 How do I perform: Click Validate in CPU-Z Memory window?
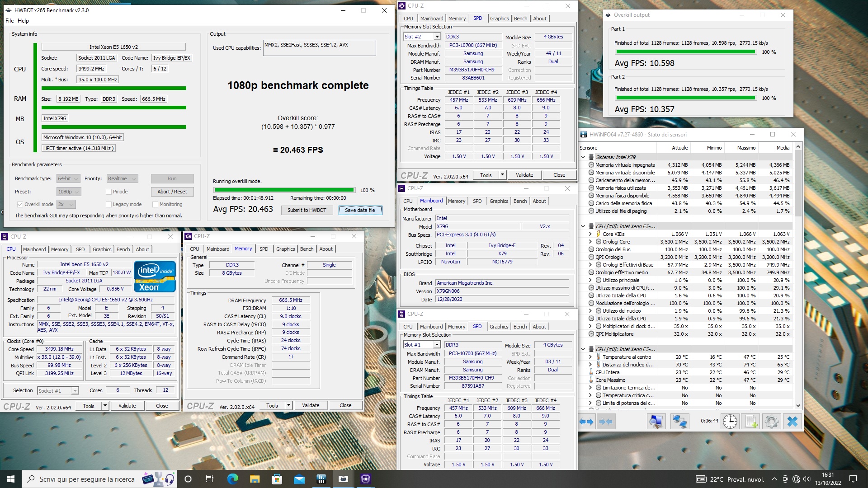coord(311,405)
